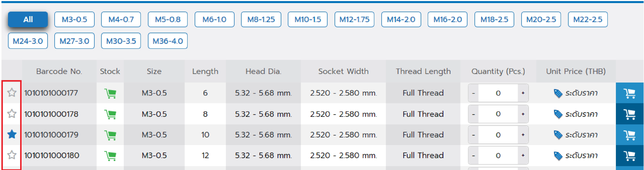Select the M3-0.5 size filter
Screen dimensions: 644x170
(74, 19)
